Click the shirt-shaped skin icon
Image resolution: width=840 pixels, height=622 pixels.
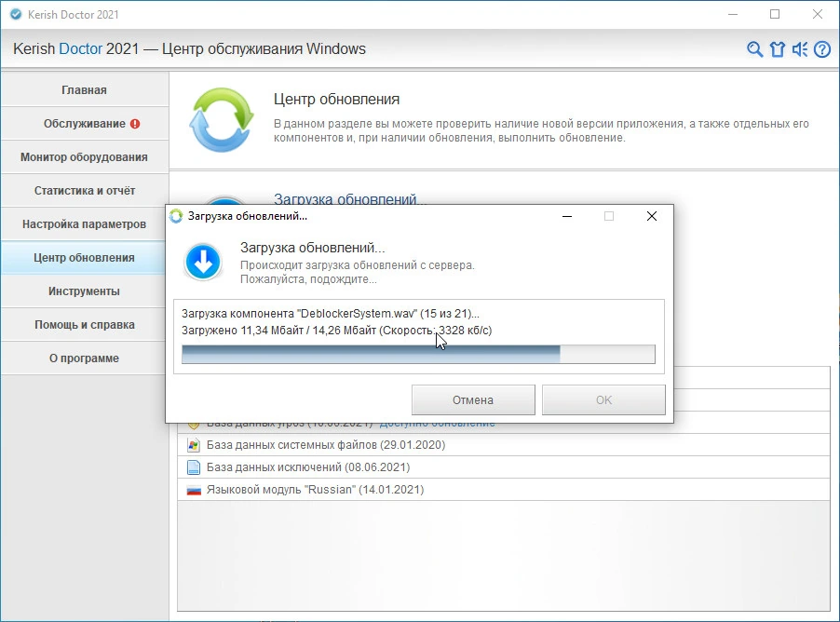pos(778,49)
